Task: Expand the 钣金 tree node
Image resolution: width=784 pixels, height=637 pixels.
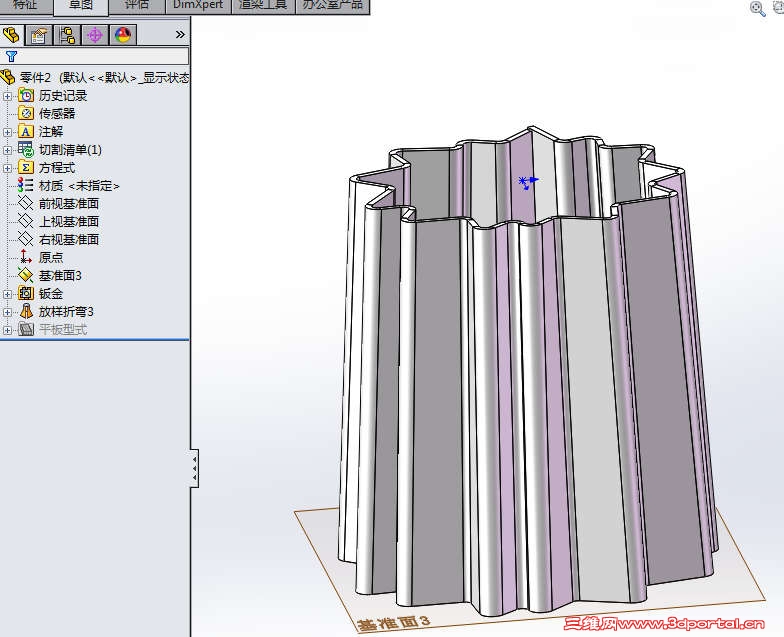Action: (8, 294)
